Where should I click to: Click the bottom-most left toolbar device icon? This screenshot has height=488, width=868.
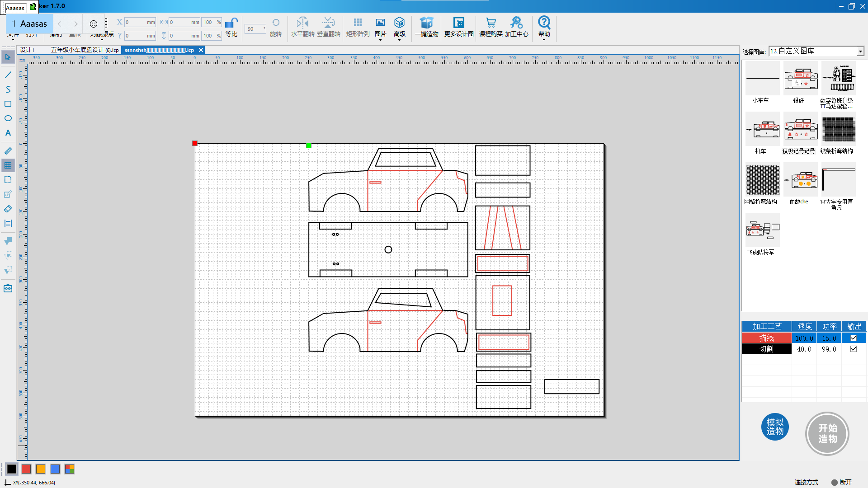point(8,288)
